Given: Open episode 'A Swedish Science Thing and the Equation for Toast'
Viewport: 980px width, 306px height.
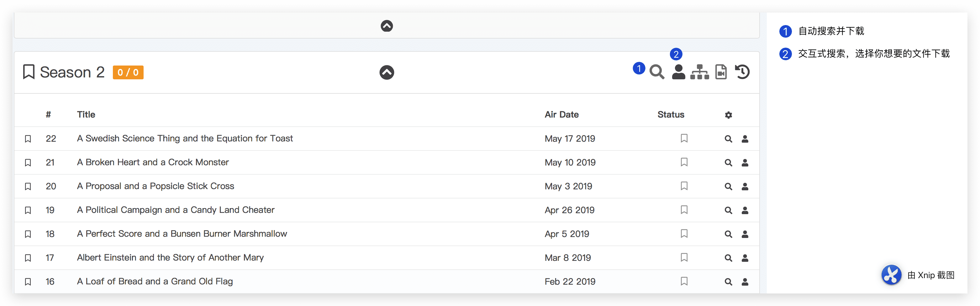Looking at the screenshot, I should 185,139.
